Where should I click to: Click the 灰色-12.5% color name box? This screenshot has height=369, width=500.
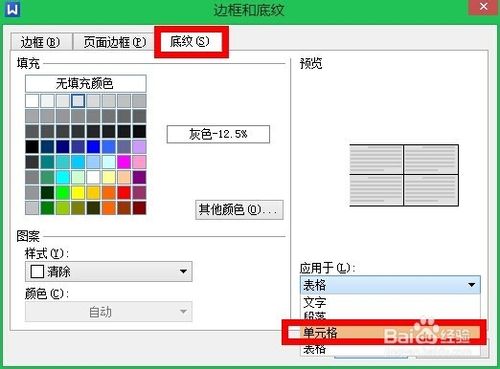pos(218,134)
